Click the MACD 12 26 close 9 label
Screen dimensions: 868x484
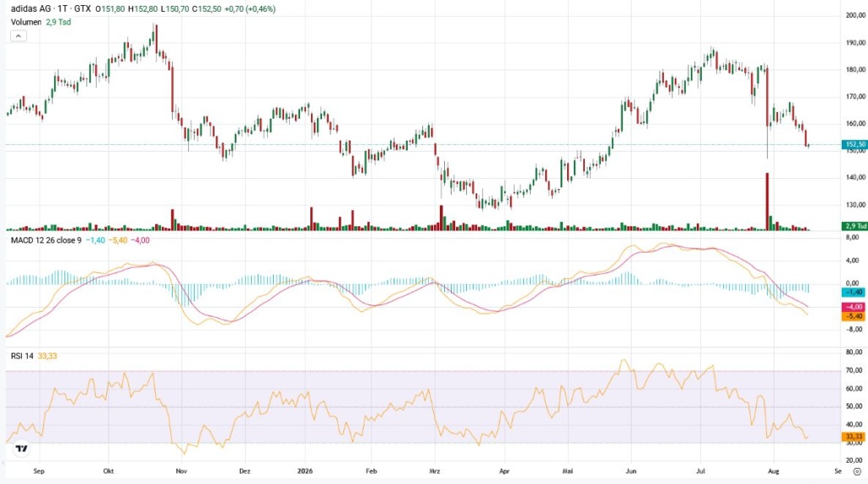click(46, 241)
